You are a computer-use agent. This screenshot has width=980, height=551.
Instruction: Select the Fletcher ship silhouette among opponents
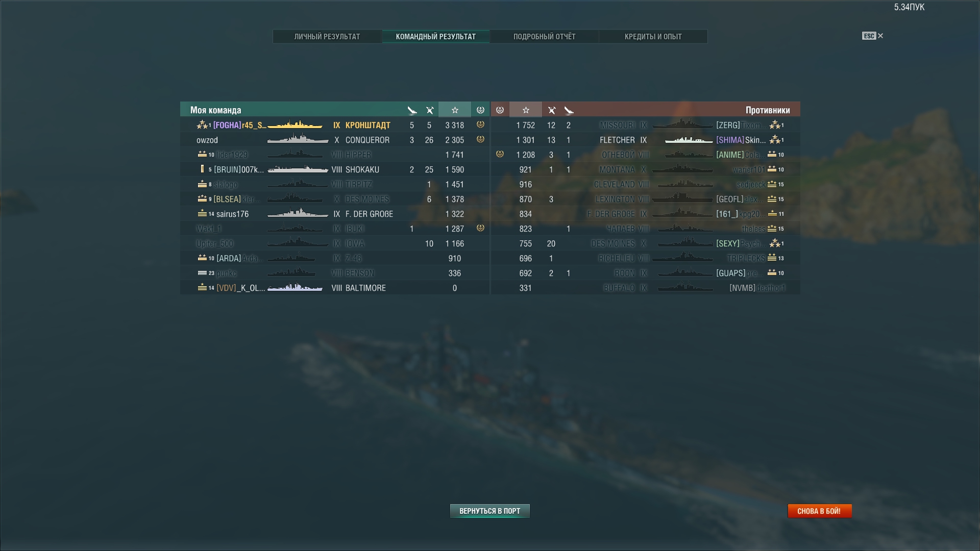(x=689, y=140)
